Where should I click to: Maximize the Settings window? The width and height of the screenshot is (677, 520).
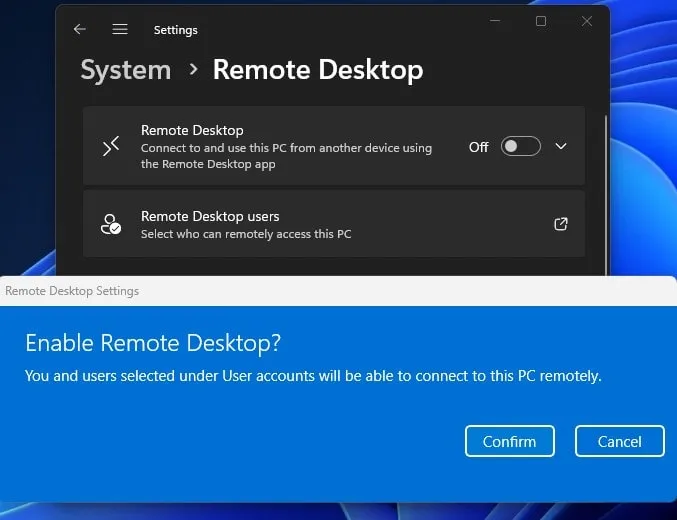click(x=541, y=21)
